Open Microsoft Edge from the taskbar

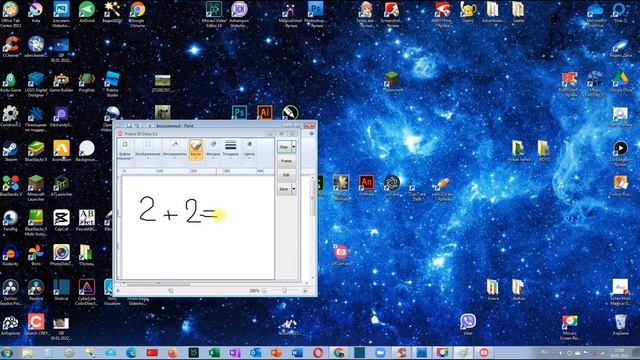point(131,353)
